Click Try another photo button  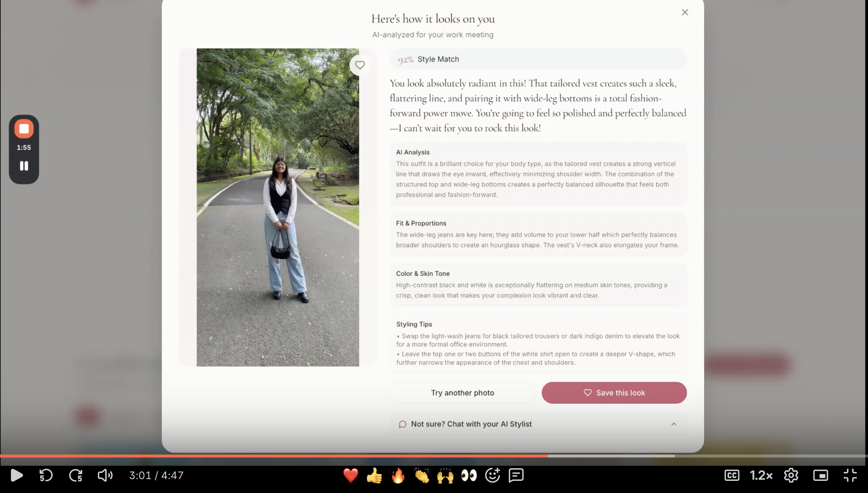pyautogui.click(x=462, y=392)
